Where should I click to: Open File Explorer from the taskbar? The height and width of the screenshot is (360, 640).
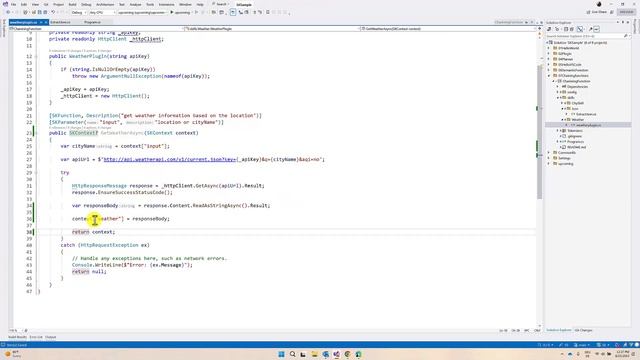click(x=314, y=354)
